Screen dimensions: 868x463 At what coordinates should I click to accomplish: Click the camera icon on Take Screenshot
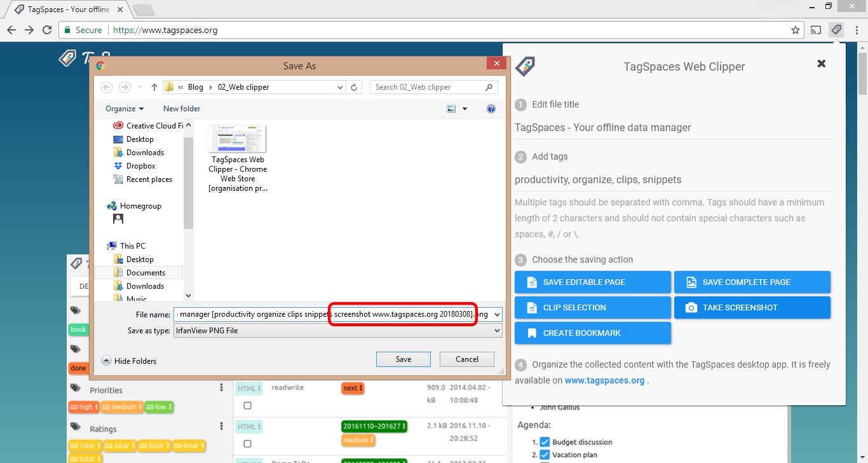click(691, 307)
